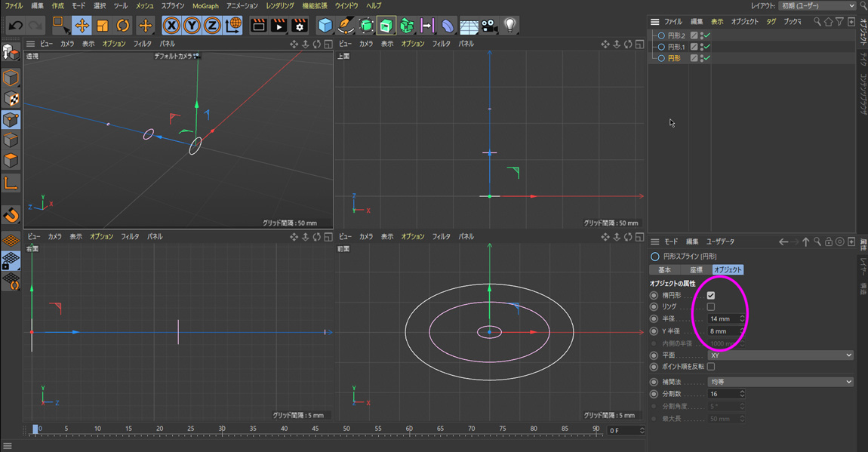This screenshot has width=868, height=452.
Task: Select 円形.1 in object manager
Action: [x=676, y=47]
